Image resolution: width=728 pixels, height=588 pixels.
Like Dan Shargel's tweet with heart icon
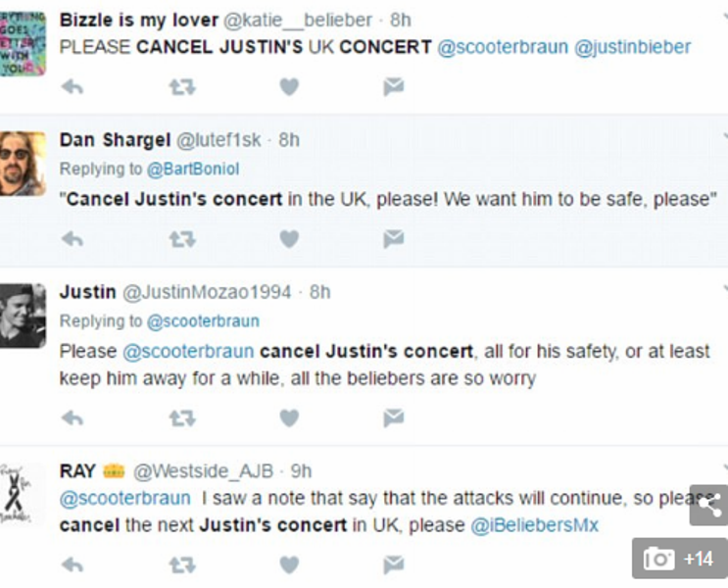(288, 238)
